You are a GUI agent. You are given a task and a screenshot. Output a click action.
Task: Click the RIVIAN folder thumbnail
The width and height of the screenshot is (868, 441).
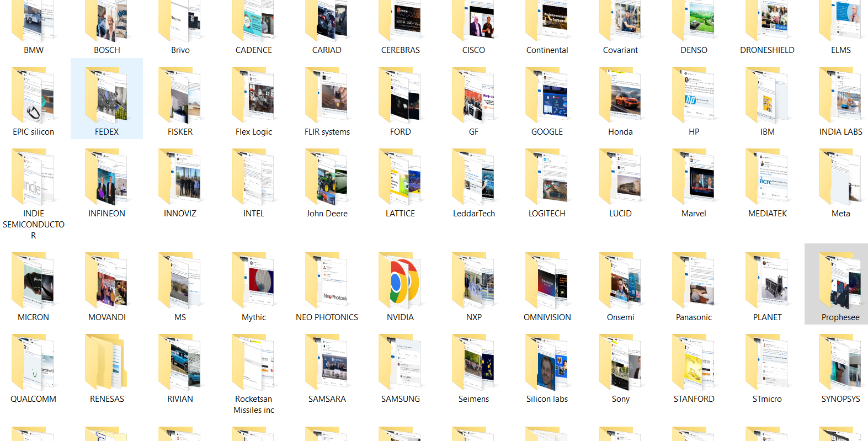[x=180, y=363]
